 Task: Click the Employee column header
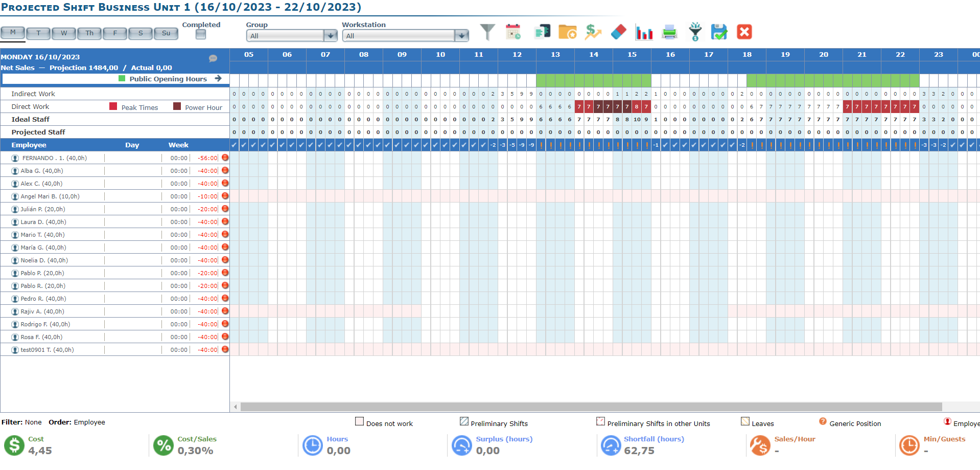tap(29, 145)
